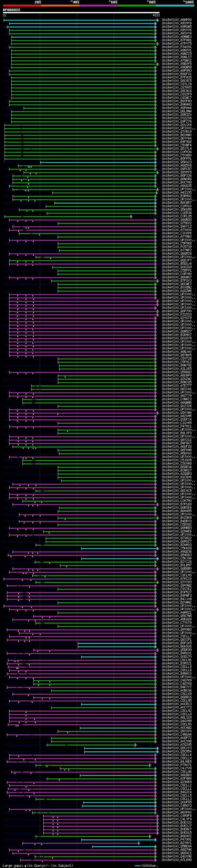
Task: Click the white BP088922 query bar
Action: tap(81, 12)
